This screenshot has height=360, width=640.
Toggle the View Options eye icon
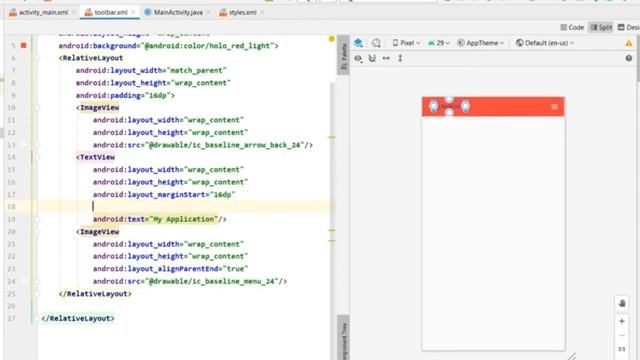(358, 58)
